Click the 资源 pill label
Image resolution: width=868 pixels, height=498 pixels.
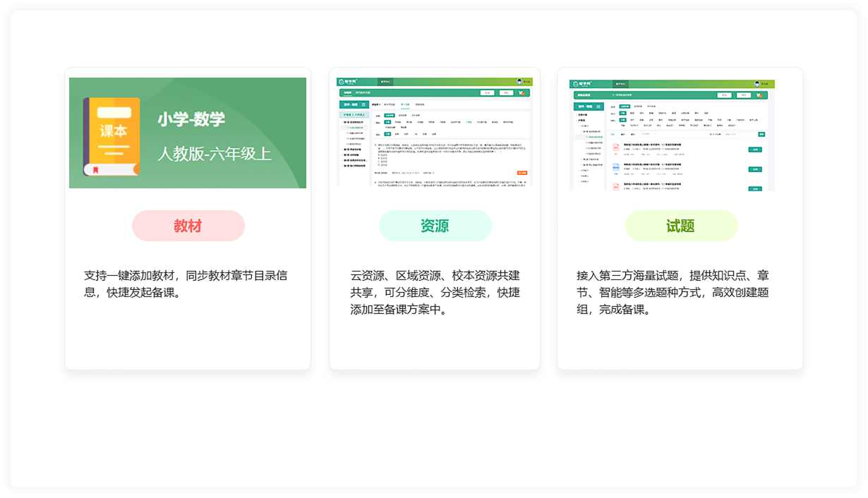click(x=435, y=226)
